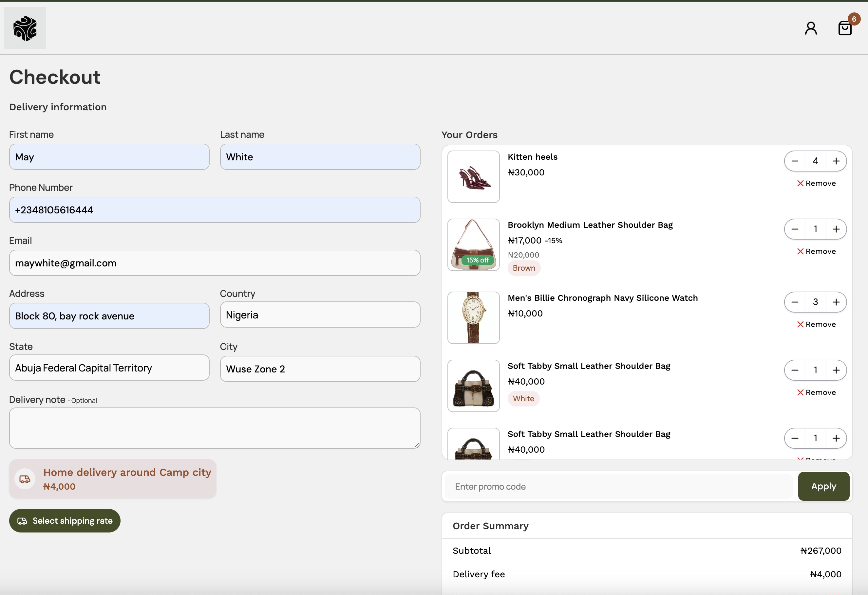Open the store logo home link

[25, 28]
